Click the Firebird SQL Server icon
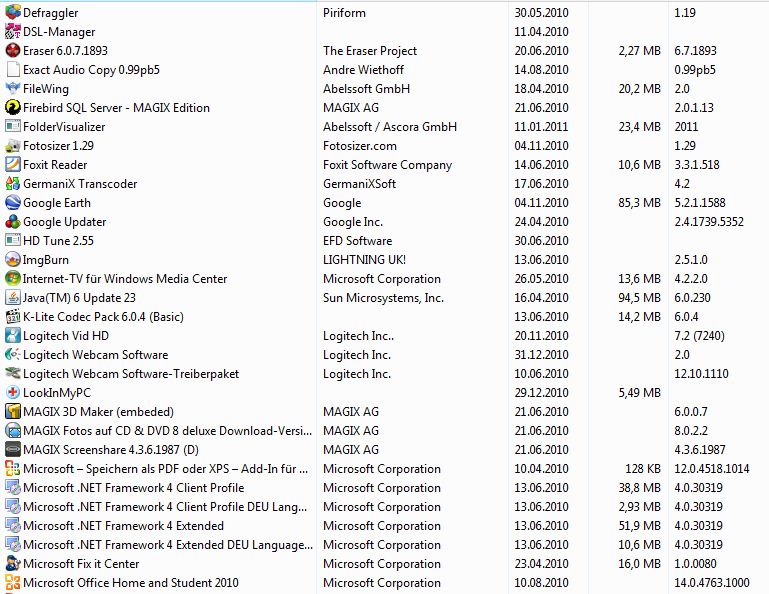This screenshot has height=594, width=769. [13, 107]
